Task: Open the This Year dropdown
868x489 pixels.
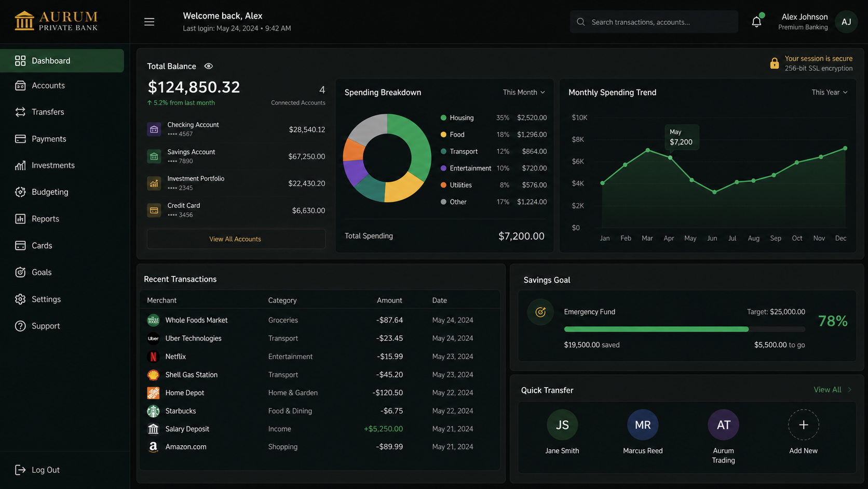Action: click(829, 92)
